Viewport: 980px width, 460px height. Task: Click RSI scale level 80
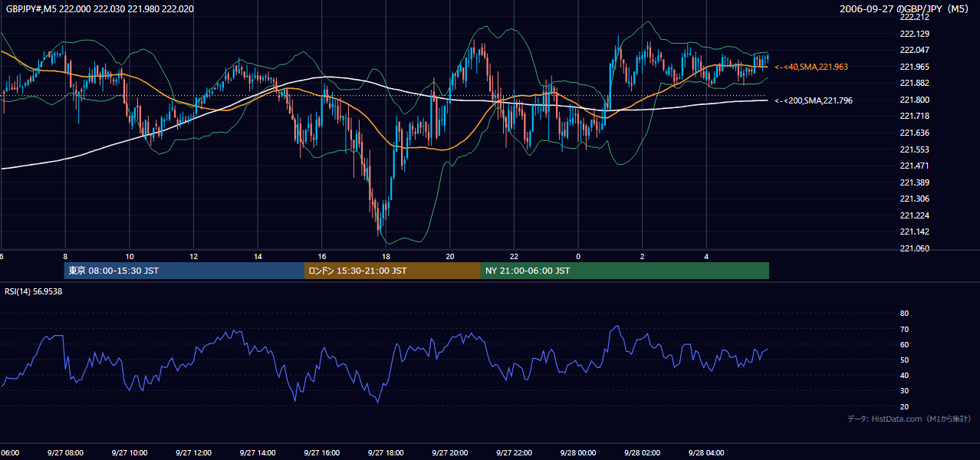pyautogui.click(x=904, y=314)
